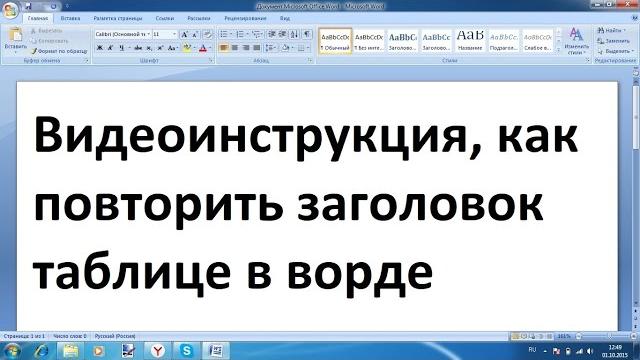Apply the Без интервала style
Viewport: 640px width, 360px height.
click(x=369, y=41)
